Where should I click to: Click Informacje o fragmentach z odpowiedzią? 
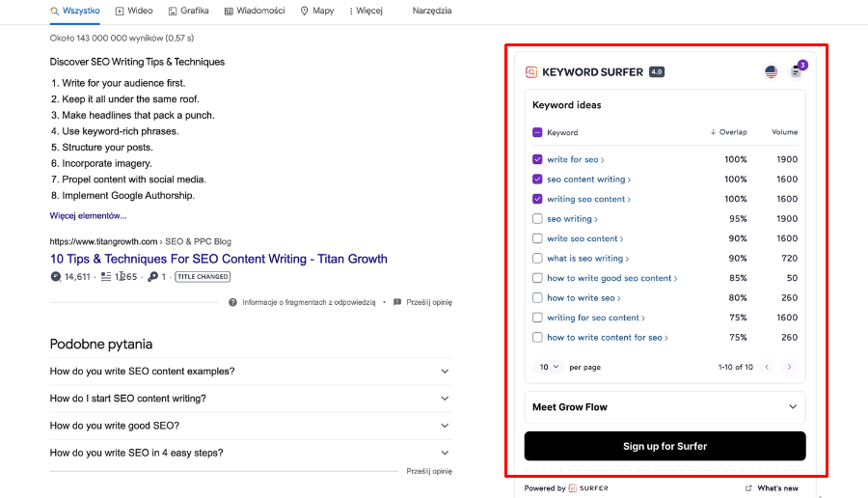[309, 302]
